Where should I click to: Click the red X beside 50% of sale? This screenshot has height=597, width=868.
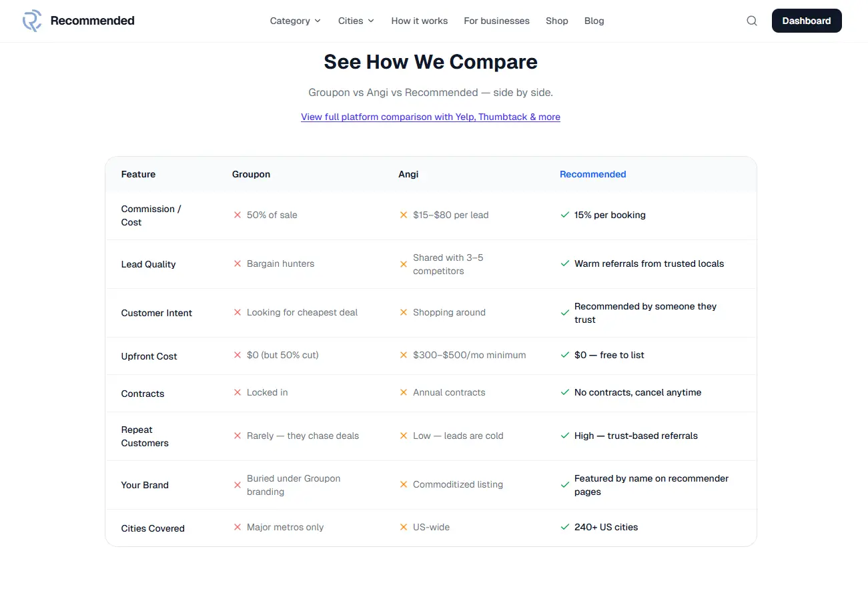coord(238,215)
